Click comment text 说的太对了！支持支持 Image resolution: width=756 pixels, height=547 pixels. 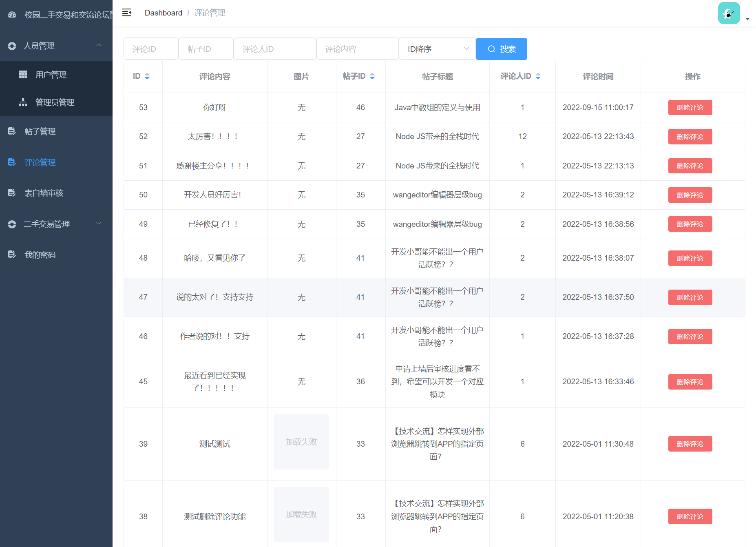click(215, 297)
